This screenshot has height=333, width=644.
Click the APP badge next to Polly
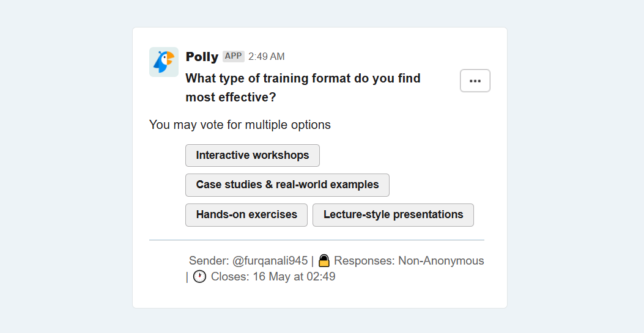pyautogui.click(x=233, y=56)
